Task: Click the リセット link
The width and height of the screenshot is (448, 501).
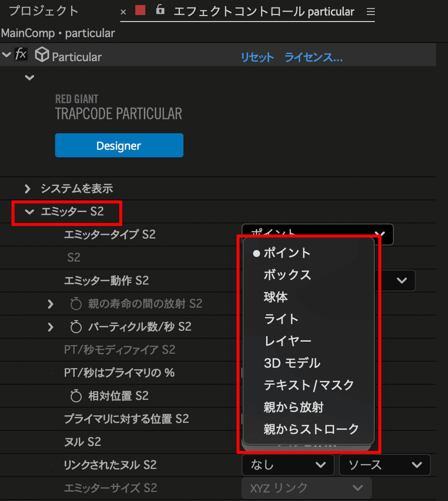Action: click(257, 57)
